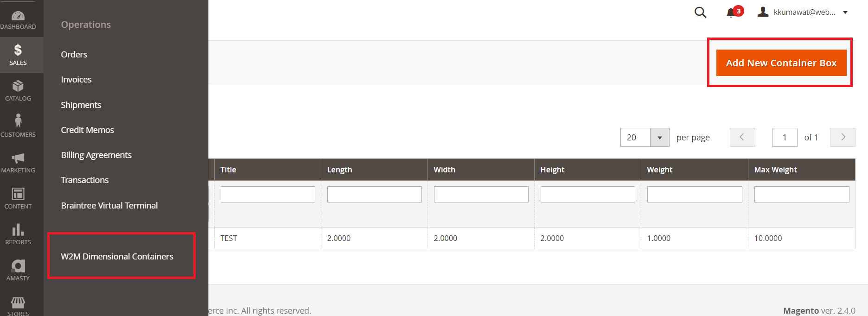Click the Catalog box icon
This screenshot has width=868, height=316.
18,86
